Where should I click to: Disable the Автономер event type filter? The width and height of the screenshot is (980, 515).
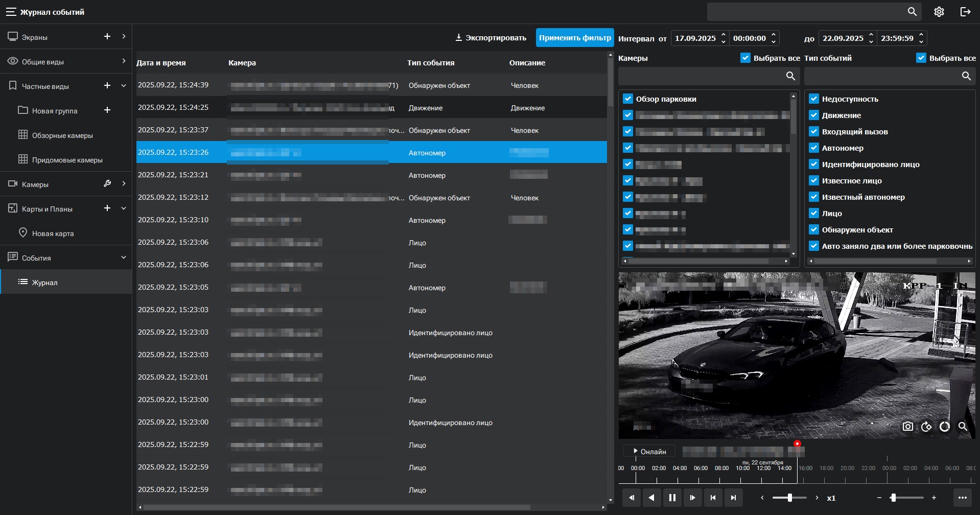click(x=814, y=148)
